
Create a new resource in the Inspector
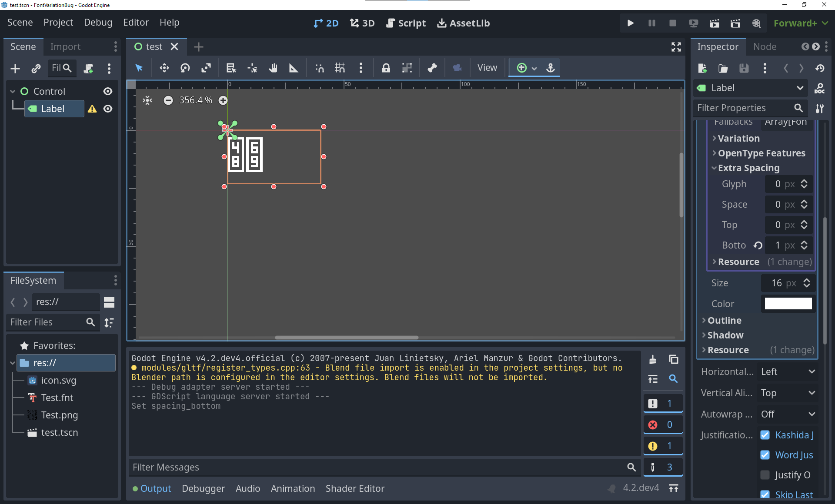point(702,68)
